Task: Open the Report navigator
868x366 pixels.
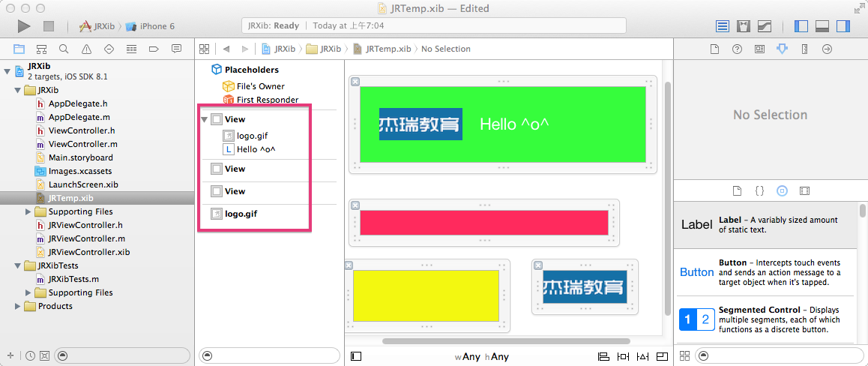Action: [177, 49]
